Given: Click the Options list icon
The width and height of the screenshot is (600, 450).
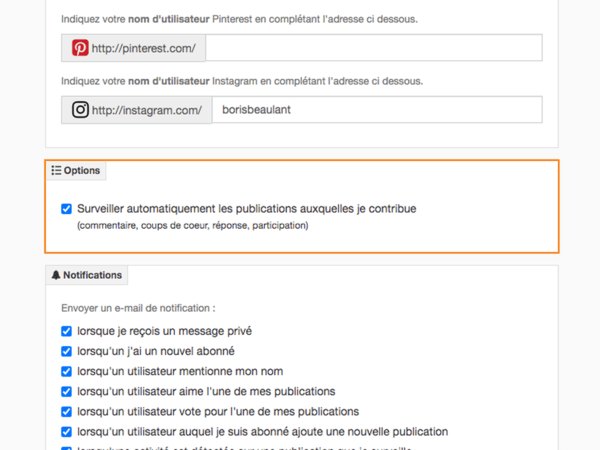Looking at the screenshot, I should click(56, 171).
